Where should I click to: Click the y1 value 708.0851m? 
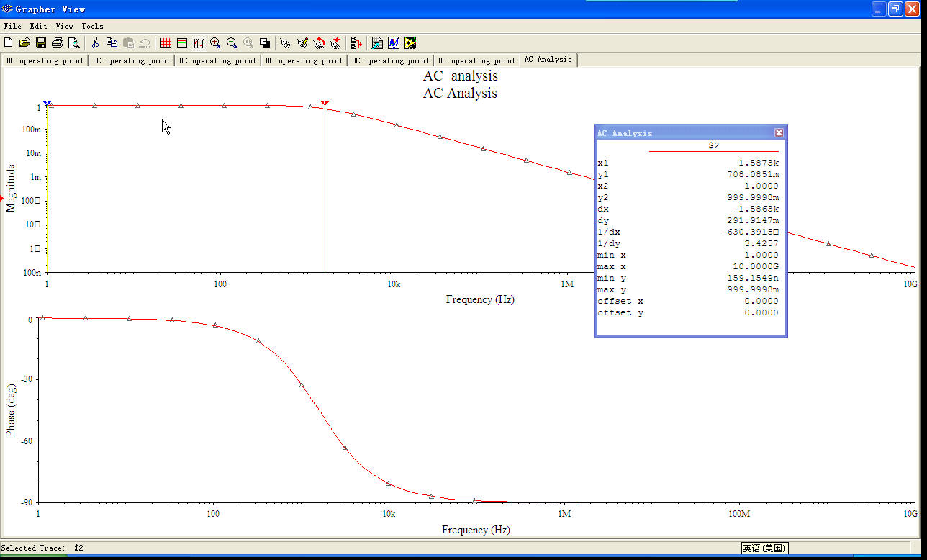(753, 175)
